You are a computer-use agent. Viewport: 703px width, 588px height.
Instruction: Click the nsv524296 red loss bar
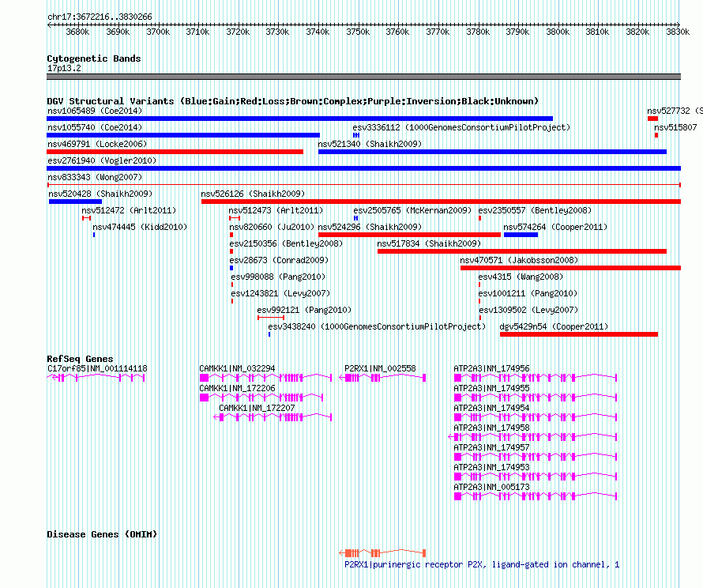pyautogui.click(x=409, y=235)
